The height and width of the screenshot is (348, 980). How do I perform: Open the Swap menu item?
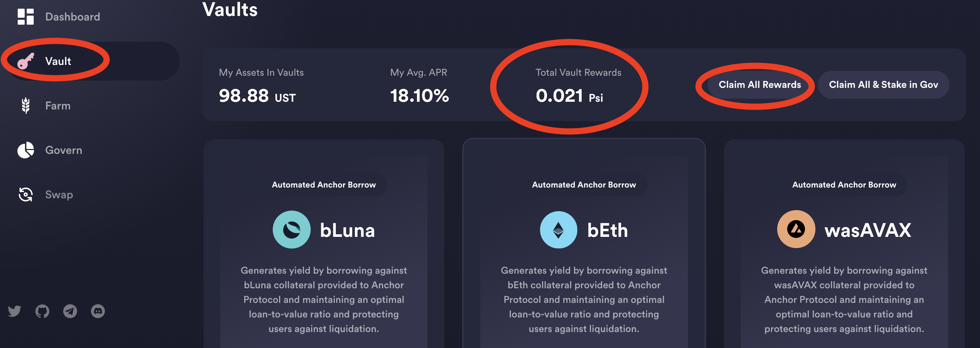(x=59, y=195)
